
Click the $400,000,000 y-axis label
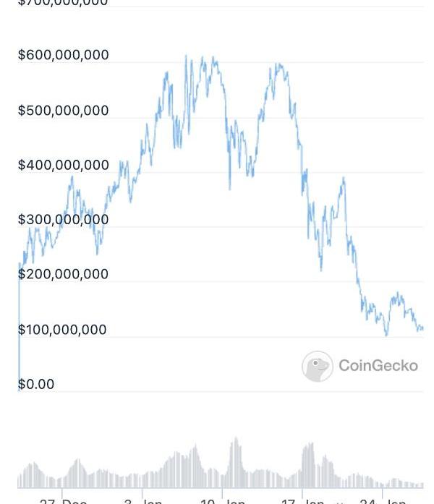click(64, 165)
